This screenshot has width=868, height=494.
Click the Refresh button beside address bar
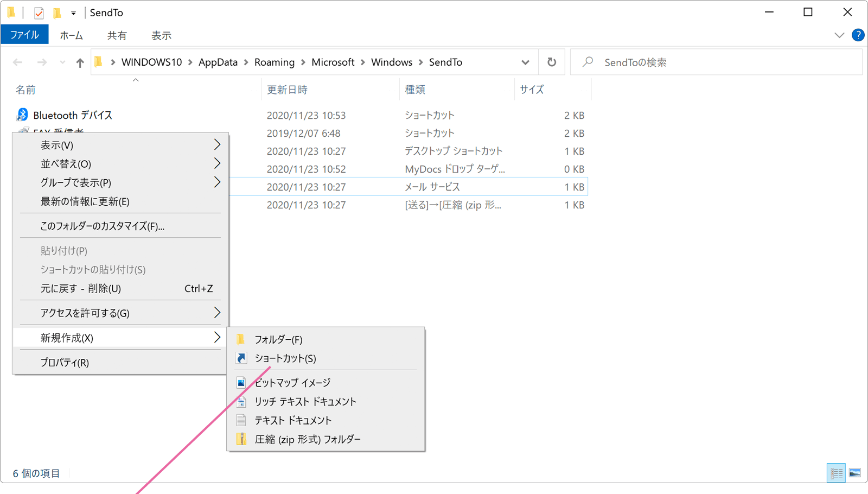tap(552, 62)
